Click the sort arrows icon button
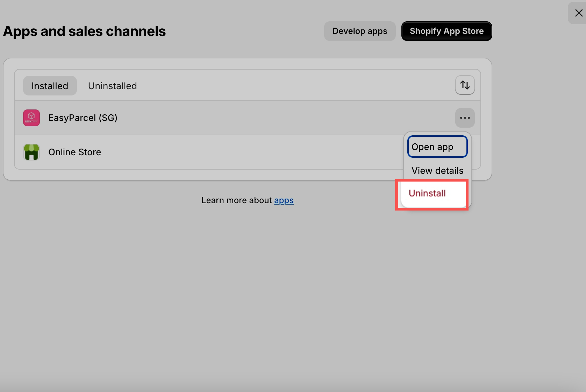586x392 pixels. 465,85
